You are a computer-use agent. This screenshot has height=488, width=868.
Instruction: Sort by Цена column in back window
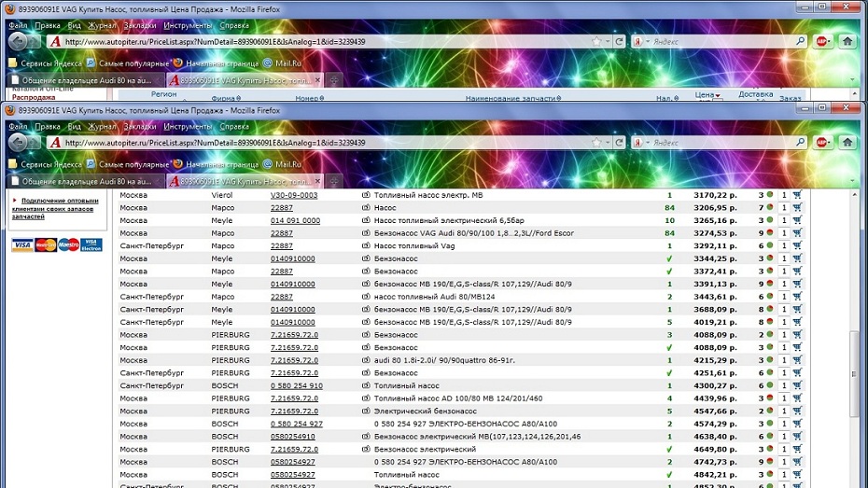tap(707, 95)
